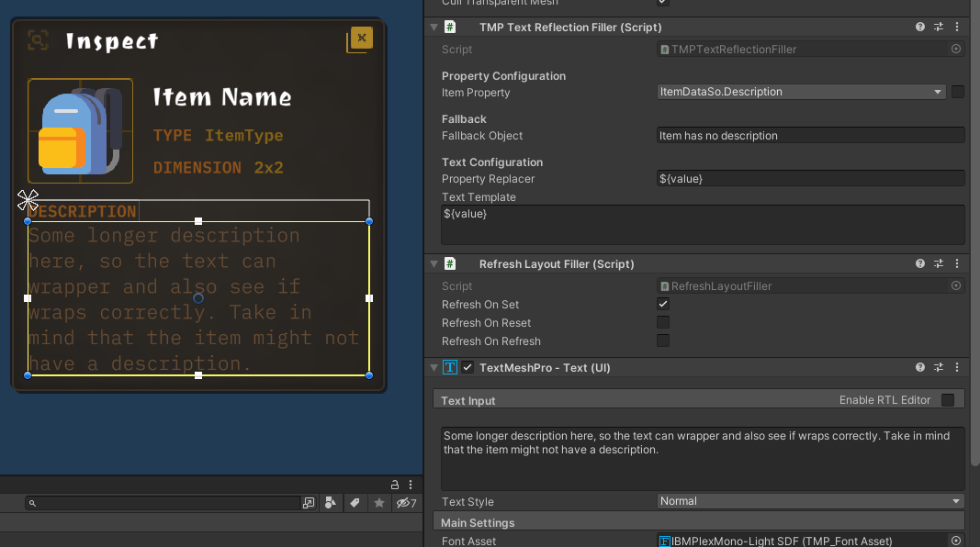980x547 pixels.
Task: Open the search-by-label tag icon
Action: 355,503
